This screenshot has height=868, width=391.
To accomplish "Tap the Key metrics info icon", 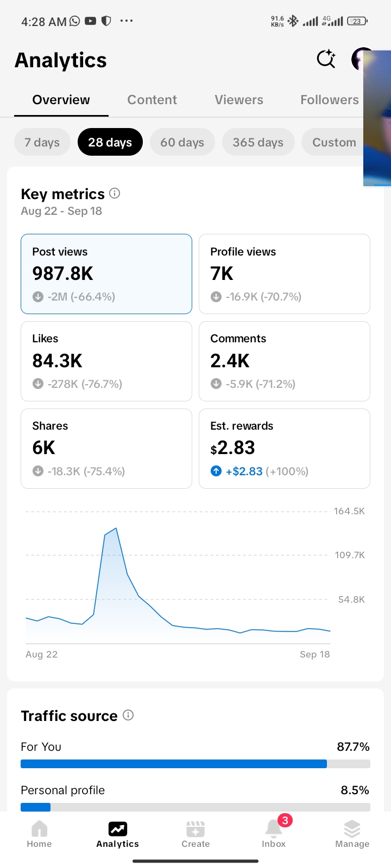I will pos(115,193).
